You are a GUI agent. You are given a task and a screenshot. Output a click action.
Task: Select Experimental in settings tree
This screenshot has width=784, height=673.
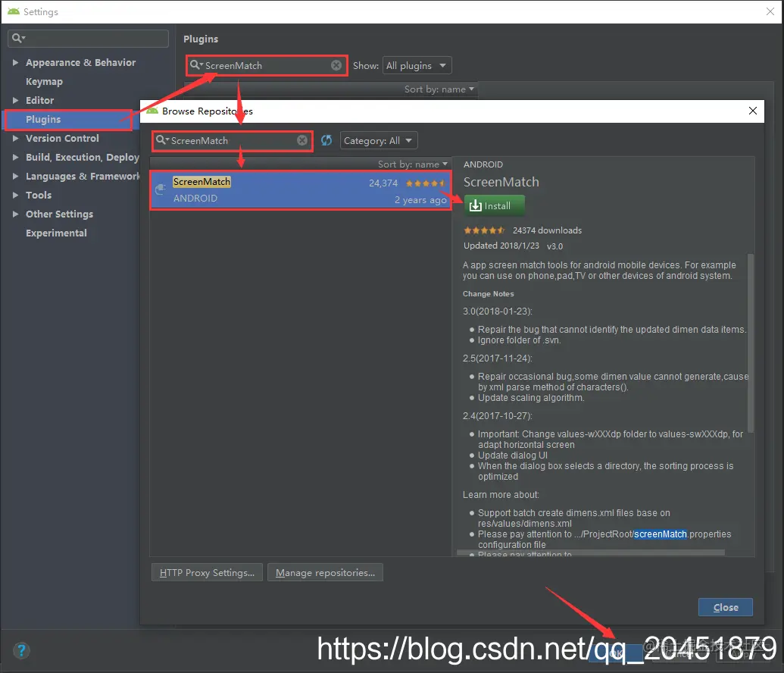(x=56, y=233)
